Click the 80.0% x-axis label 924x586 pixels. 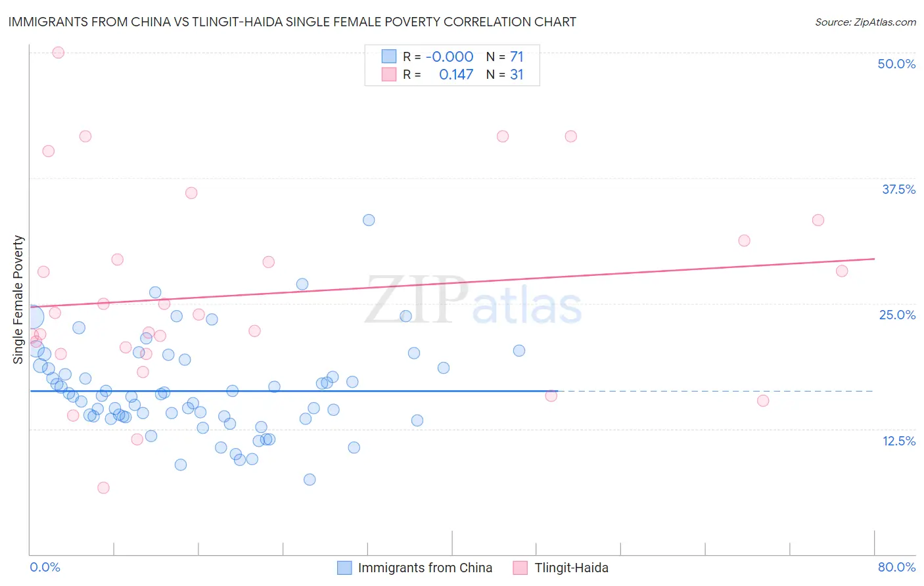point(896,567)
